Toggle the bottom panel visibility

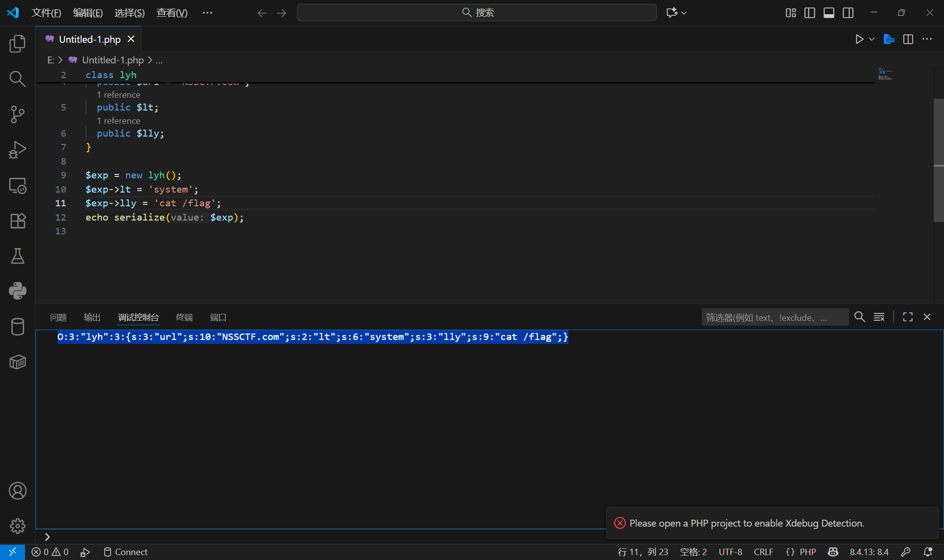[828, 13]
